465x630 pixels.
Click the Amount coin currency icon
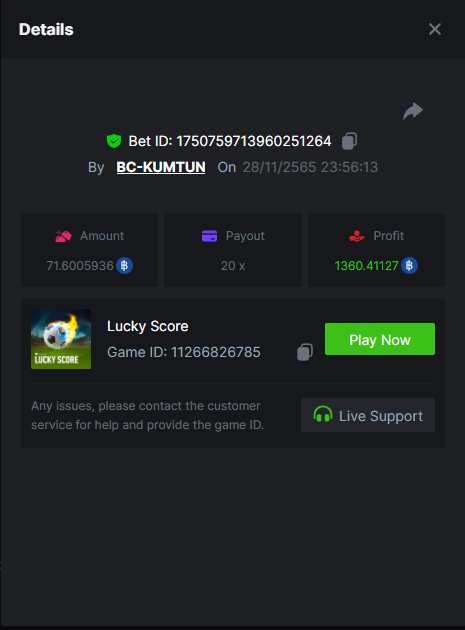tap(125, 266)
